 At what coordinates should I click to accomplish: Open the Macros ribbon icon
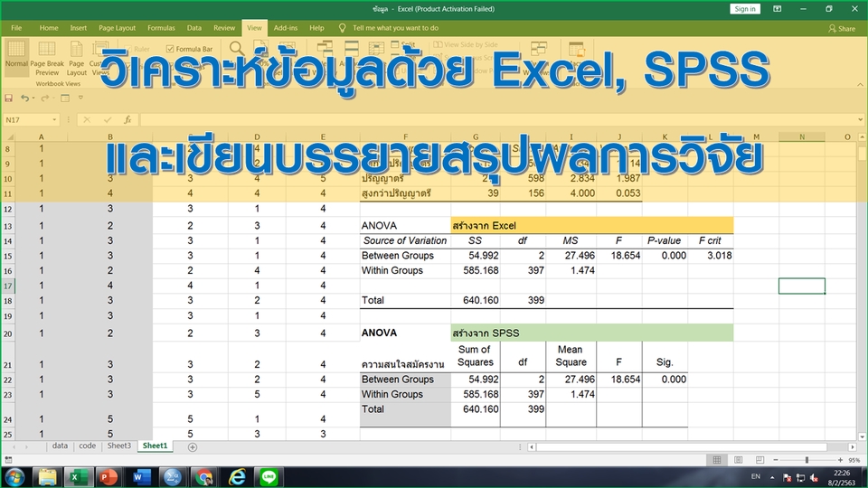[576, 49]
